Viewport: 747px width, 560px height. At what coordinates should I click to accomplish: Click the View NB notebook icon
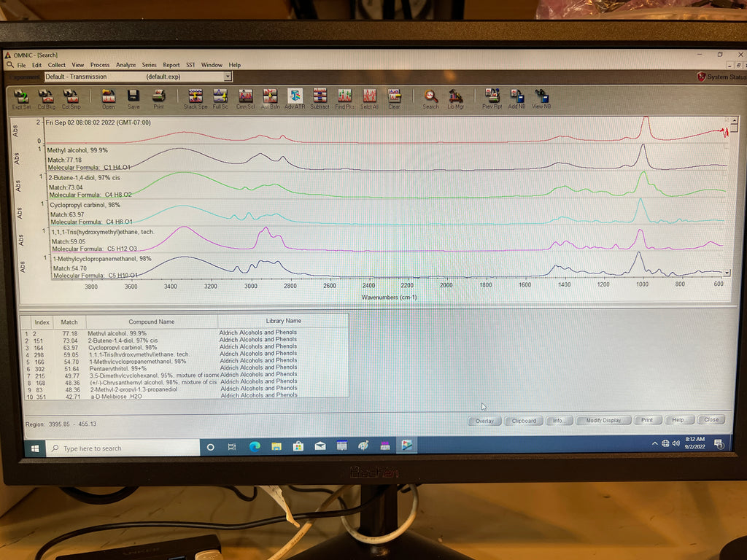(541, 99)
